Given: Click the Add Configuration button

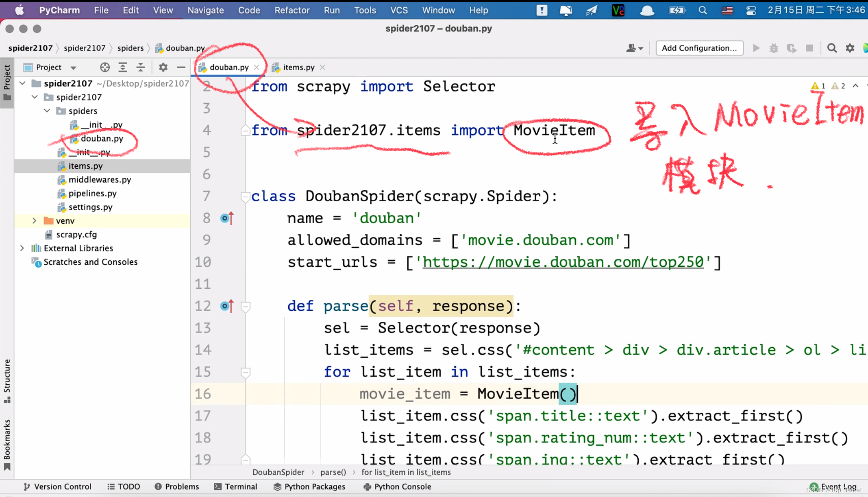Looking at the screenshot, I should pyautogui.click(x=699, y=48).
